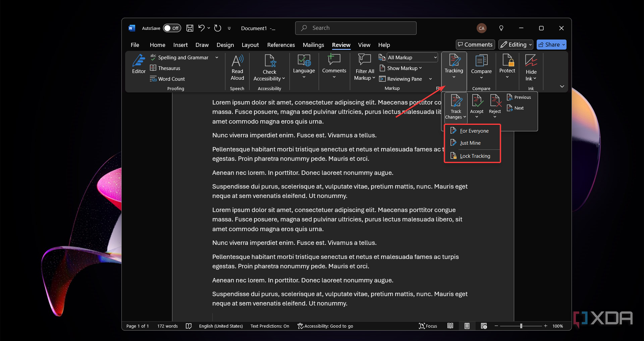Screen dimensions: 644x341
Task: Switch to the Mailings tab
Action: point(313,45)
